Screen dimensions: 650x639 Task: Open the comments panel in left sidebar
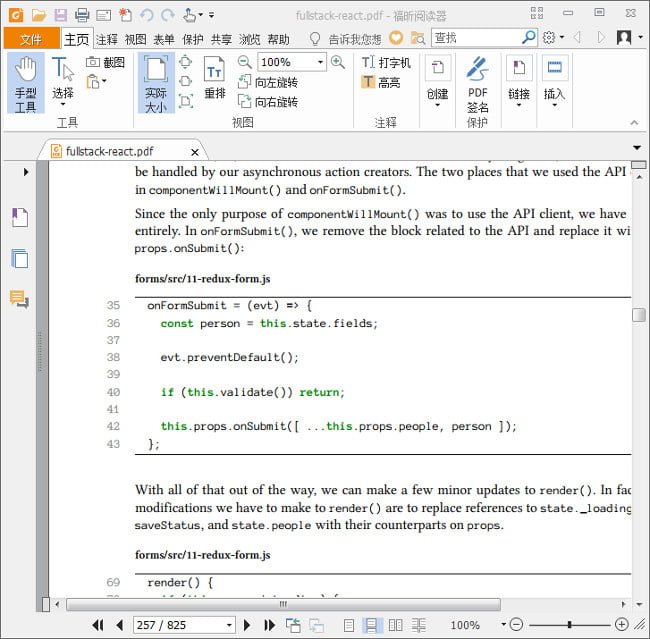(19, 299)
